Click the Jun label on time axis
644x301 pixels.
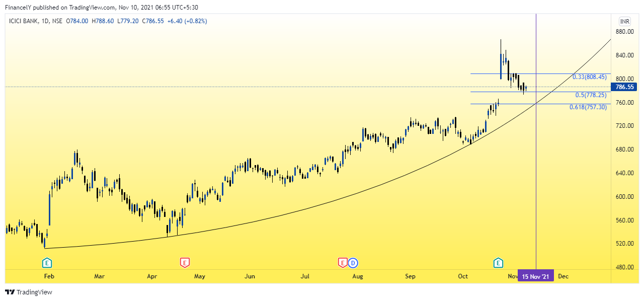(x=250, y=276)
